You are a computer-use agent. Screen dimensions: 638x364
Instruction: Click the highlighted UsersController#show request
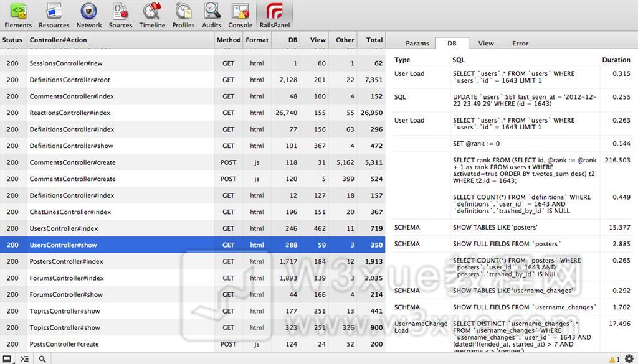[x=193, y=245]
